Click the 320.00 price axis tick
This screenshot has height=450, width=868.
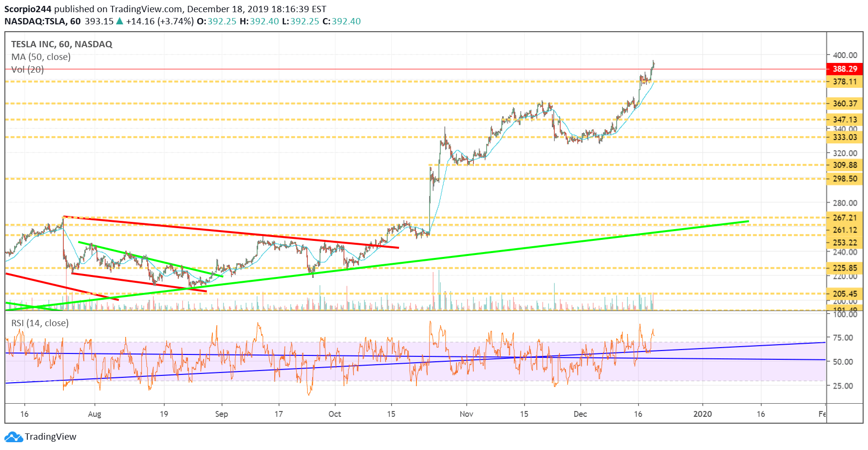tap(845, 153)
